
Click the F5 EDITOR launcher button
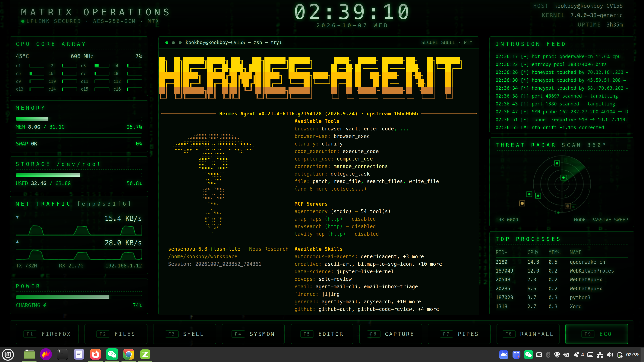coord(322,334)
